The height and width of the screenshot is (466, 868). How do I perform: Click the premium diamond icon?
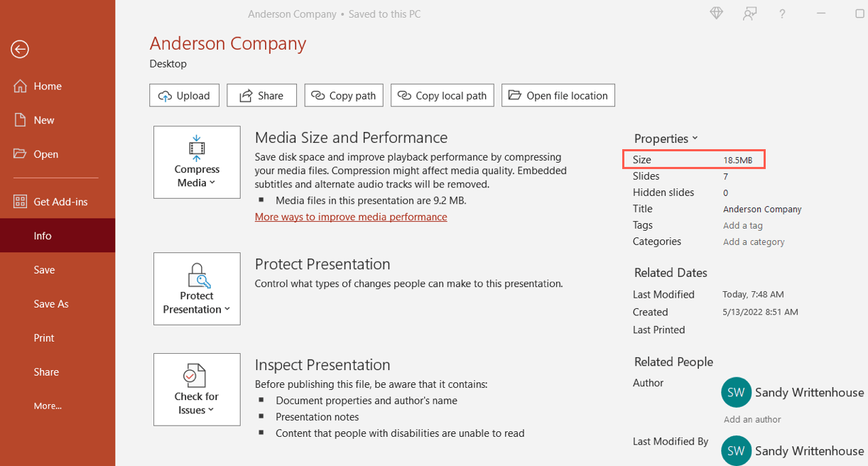715,12
